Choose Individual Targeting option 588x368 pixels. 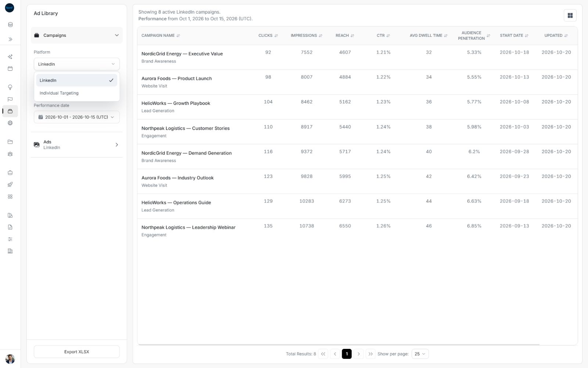point(76,93)
